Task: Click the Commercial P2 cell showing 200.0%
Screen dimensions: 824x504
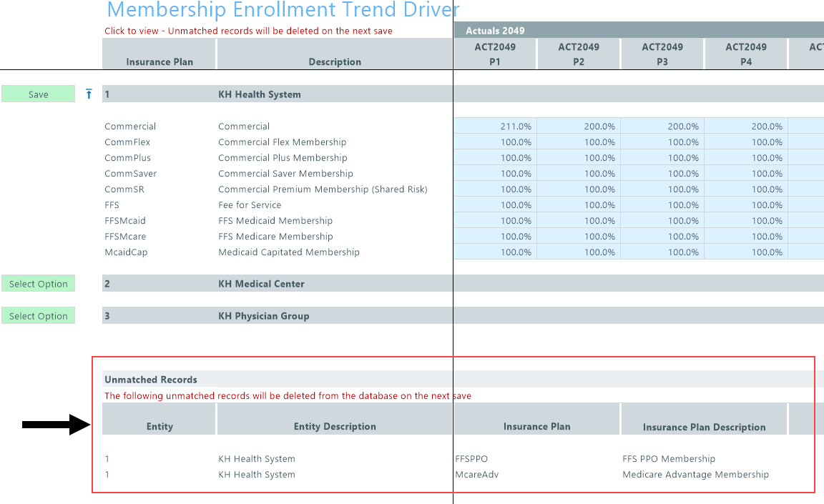Action: [x=579, y=126]
